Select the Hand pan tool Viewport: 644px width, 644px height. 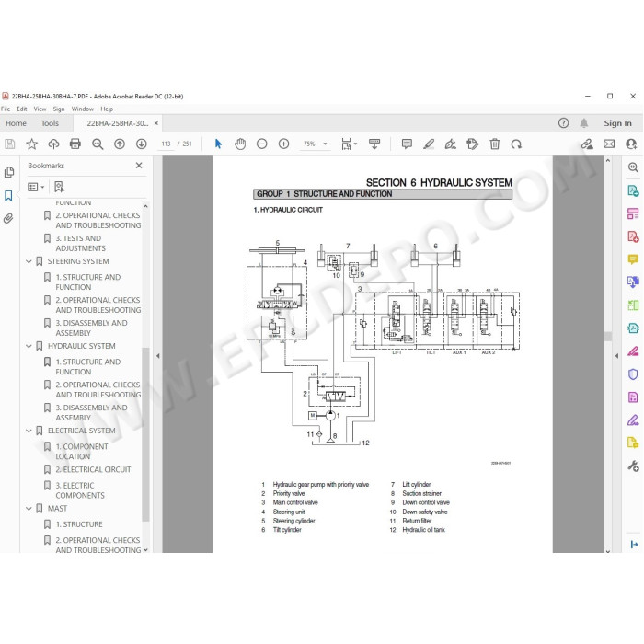(240, 144)
